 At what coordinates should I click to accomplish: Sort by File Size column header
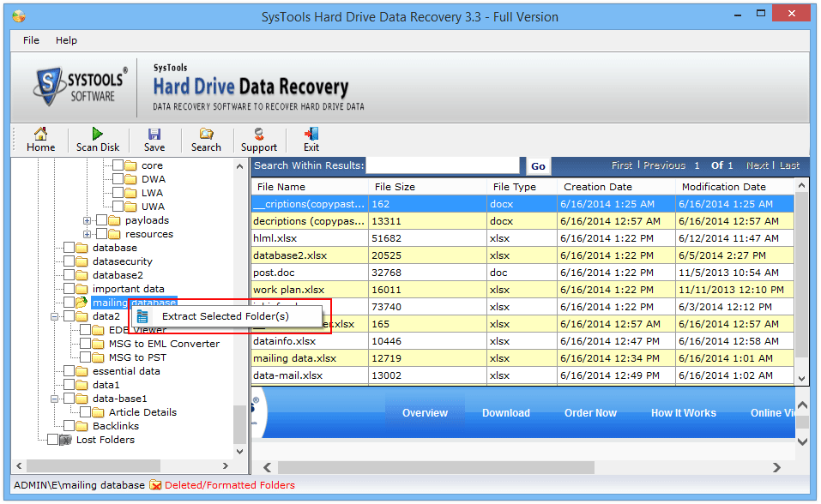point(428,187)
